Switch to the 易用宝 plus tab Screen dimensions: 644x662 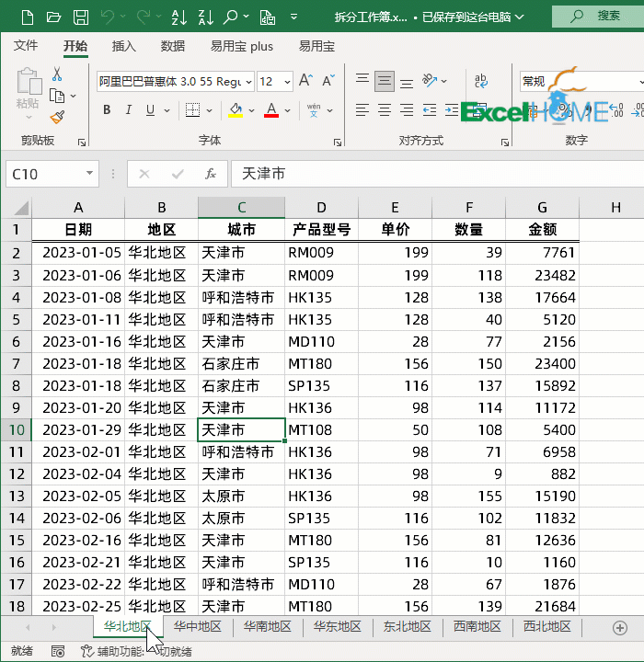(x=242, y=46)
